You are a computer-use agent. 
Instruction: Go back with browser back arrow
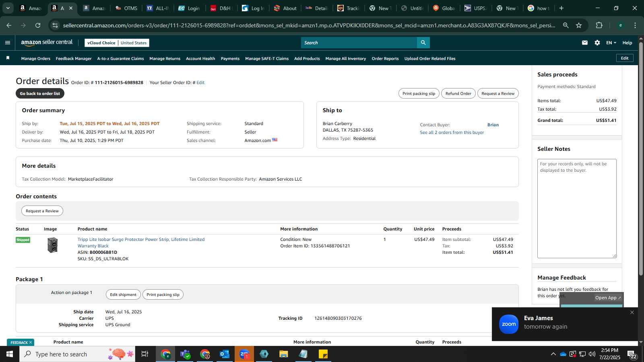click(x=9, y=25)
